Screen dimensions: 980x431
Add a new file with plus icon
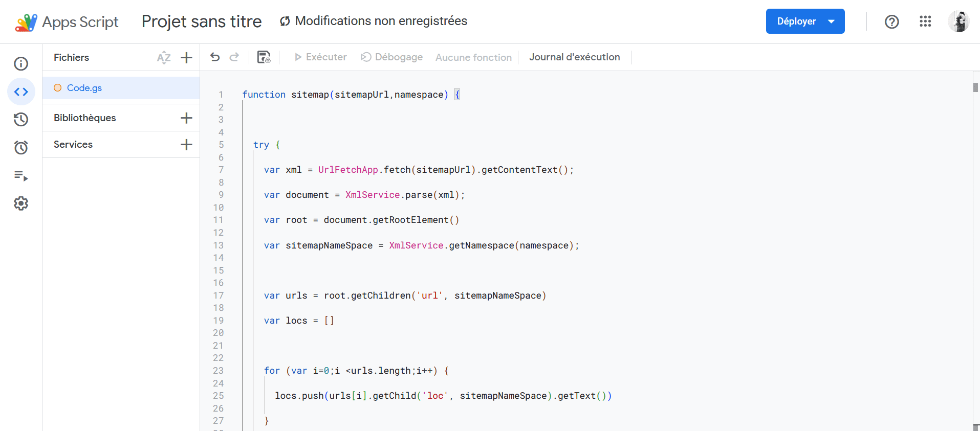tap(187, 58)
